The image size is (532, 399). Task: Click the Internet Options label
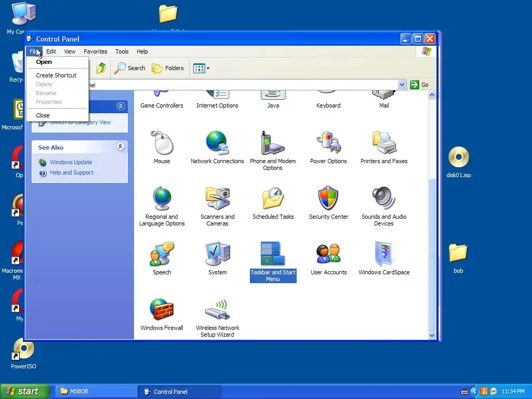pyautogui.click(x=217, y=105)
